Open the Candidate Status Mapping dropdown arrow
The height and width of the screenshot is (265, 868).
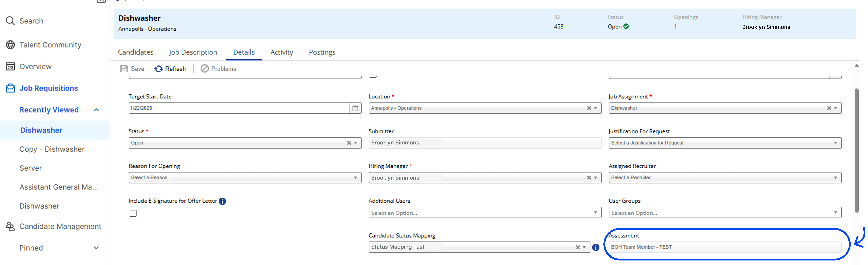(584, 247)
